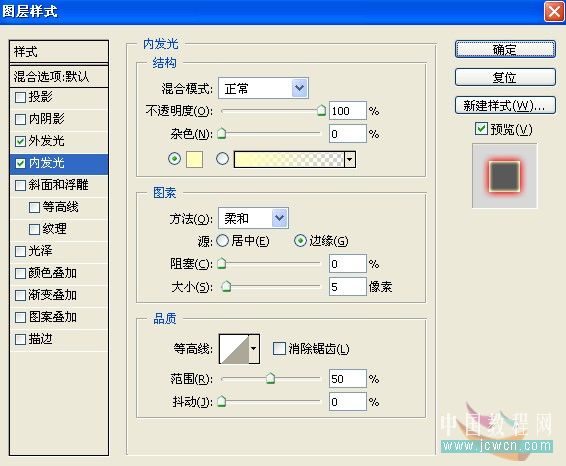Select the 外发光 row label
The width and height of the screenshot is (566, 466).
click(47, 141)
